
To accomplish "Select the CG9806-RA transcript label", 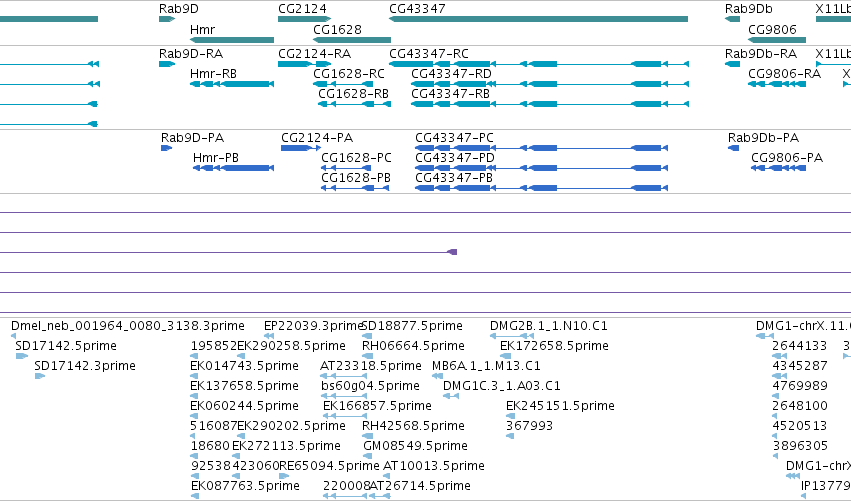I will coord(784,74).
